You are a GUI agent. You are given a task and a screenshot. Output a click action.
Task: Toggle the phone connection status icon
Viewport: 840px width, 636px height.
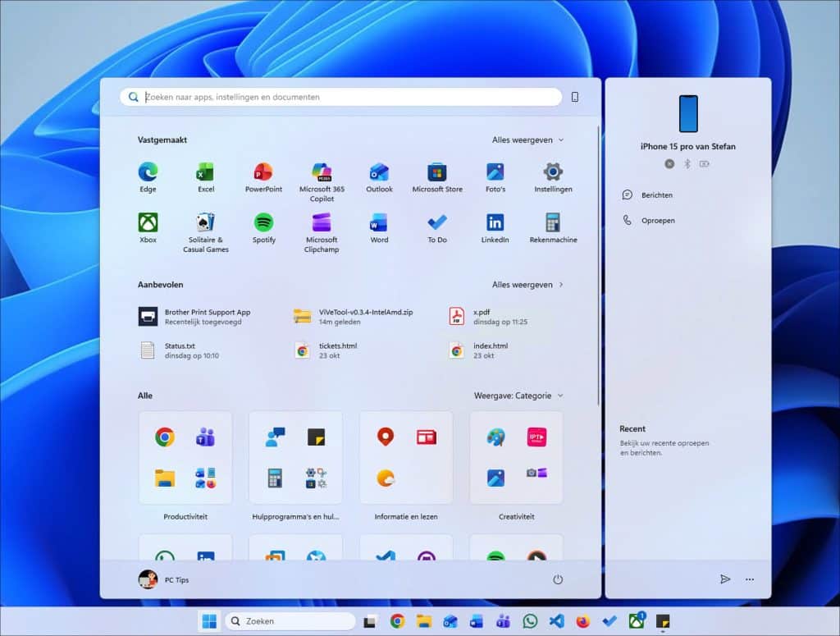point(669,163)
